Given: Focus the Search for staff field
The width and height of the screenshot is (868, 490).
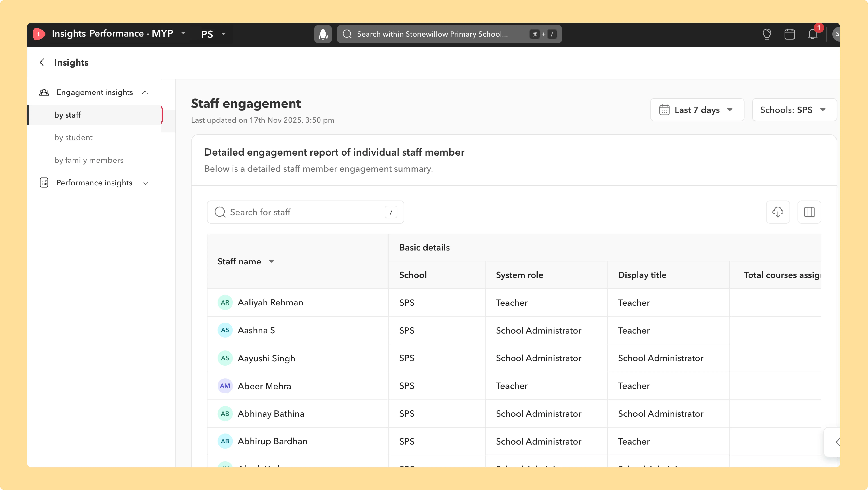Looking at the screenshot, I should 305,212.
